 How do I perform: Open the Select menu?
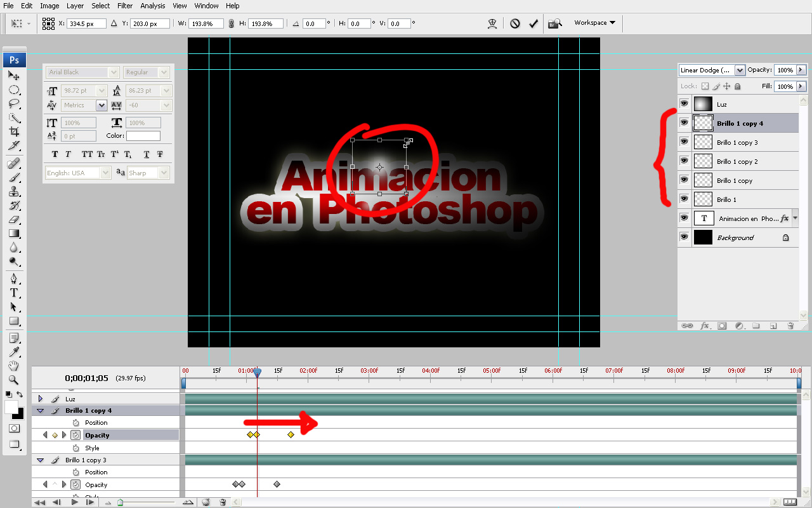tap(100, 6)
